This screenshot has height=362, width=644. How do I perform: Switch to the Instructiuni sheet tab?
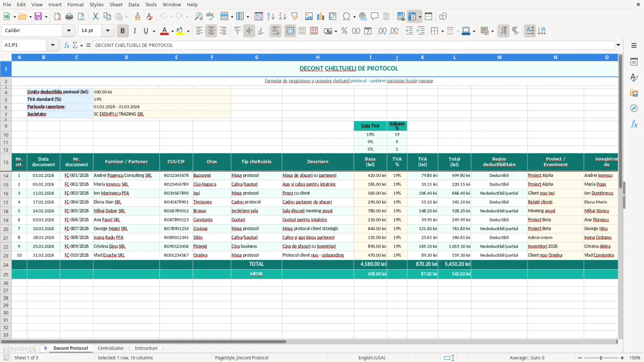pos(146,348)
